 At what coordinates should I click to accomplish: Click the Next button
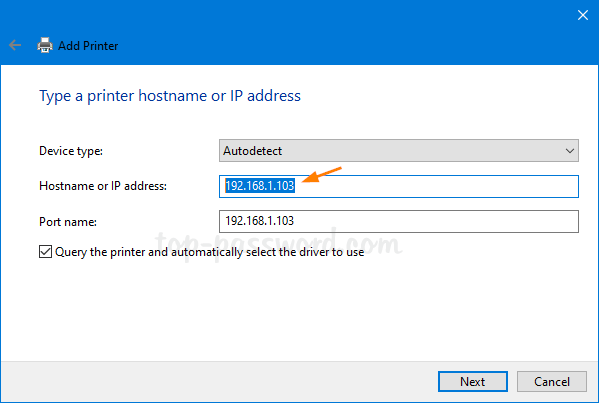pos(473,381)
